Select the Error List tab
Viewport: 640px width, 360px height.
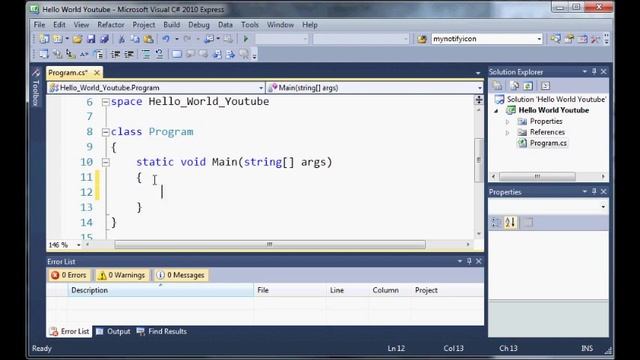pos(69,331)
